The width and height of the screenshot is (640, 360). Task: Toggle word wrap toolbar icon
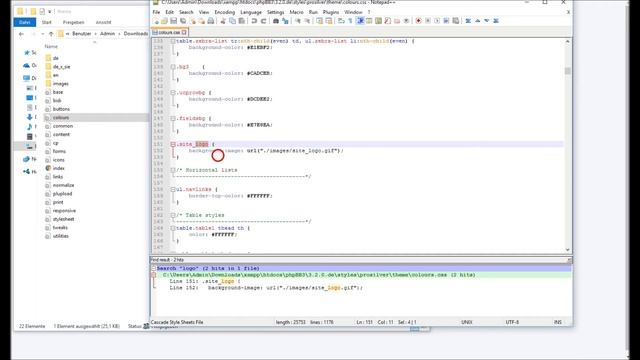341,21
